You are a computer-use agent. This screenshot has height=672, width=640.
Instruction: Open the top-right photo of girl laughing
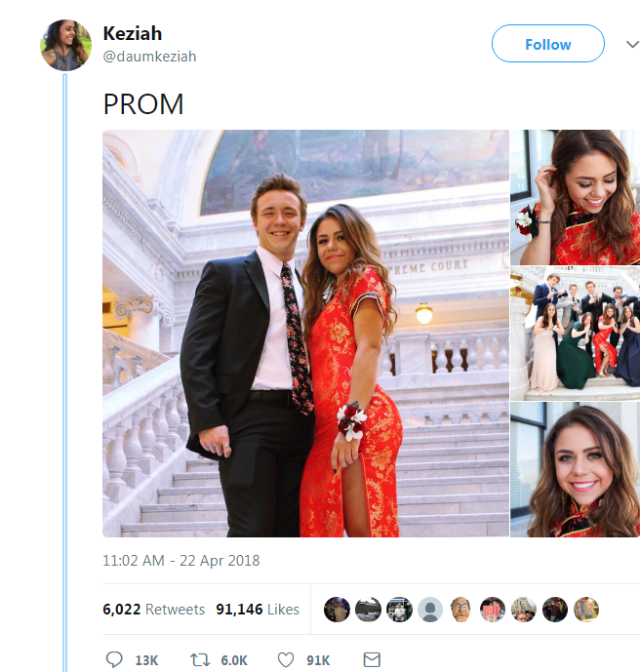pos(575,197)
